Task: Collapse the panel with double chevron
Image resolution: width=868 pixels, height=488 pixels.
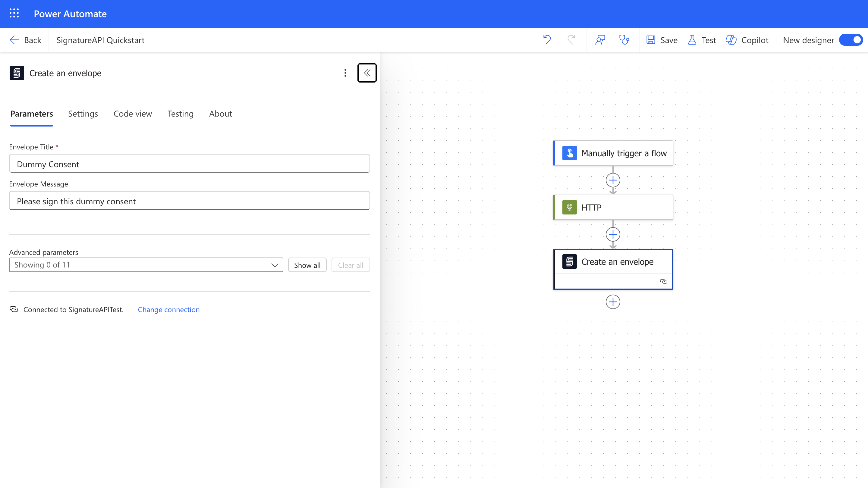Action: coord(367,73)
